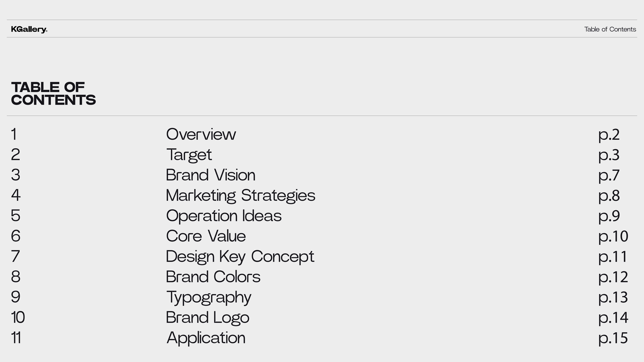Screen dimensions: 644x362
Task: Click the bold 'TABLE OF CONTENTS' heading
Action: pos(53,93)
